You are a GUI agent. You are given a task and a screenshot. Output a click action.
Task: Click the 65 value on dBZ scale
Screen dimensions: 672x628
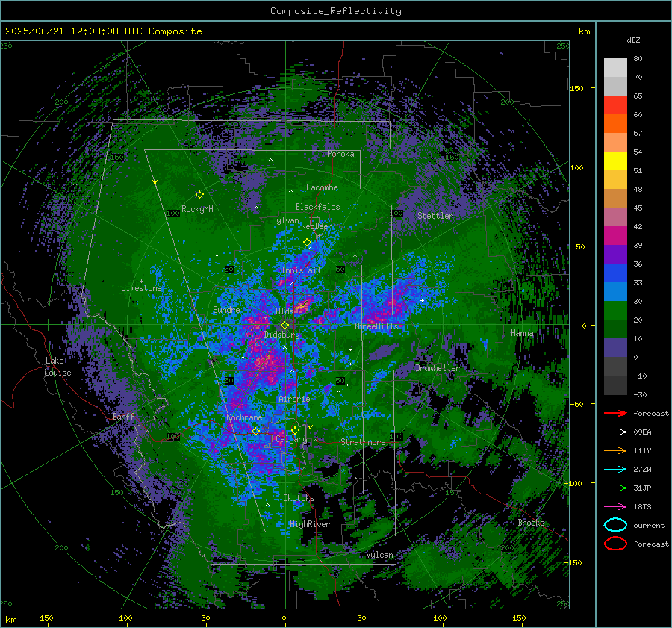click(x=638, y=96)
